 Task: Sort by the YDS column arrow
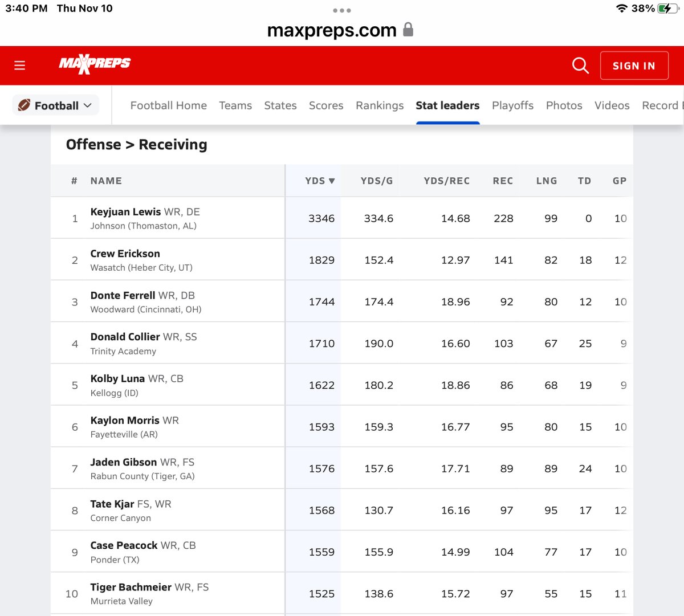click(x=332, y=181)
